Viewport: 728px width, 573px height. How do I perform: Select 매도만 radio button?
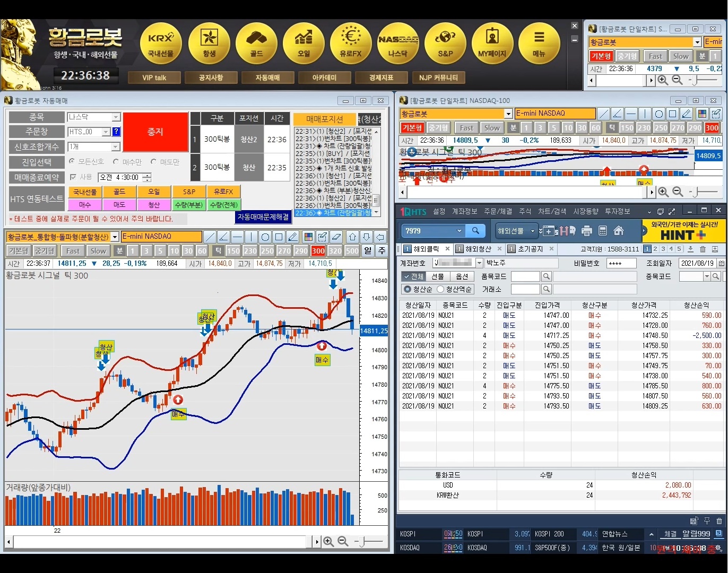pyautogui.click(x=154, y=161)
